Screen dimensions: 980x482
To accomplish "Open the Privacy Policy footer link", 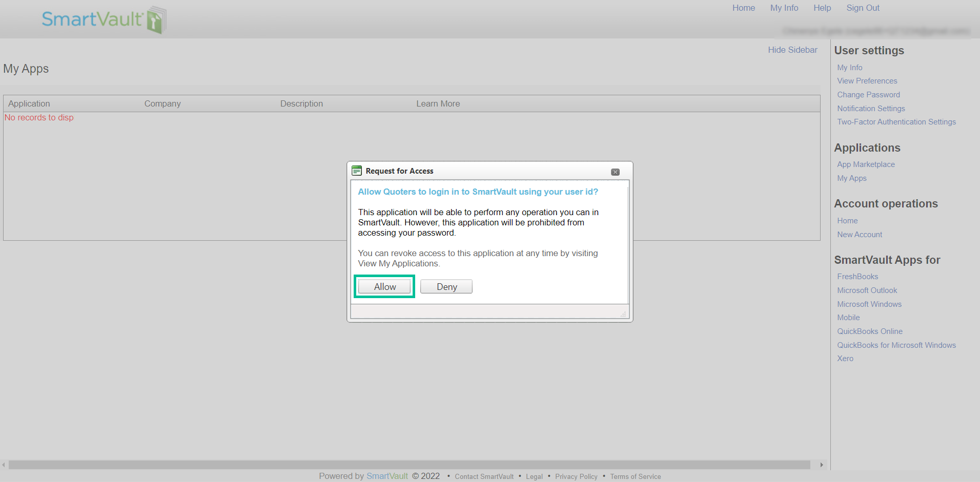I will point(576,476).
